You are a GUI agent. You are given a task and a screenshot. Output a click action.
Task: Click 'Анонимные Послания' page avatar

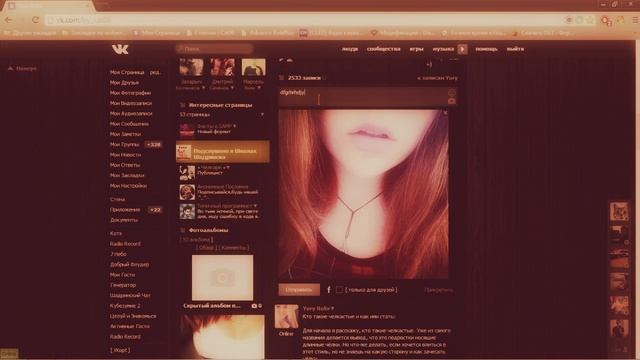click(x=187, y=191)
